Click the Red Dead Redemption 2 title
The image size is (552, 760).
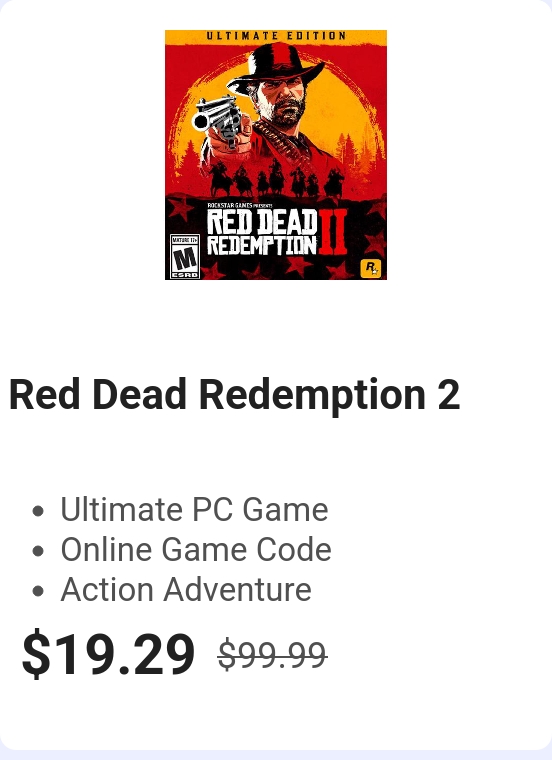[235, 395]
